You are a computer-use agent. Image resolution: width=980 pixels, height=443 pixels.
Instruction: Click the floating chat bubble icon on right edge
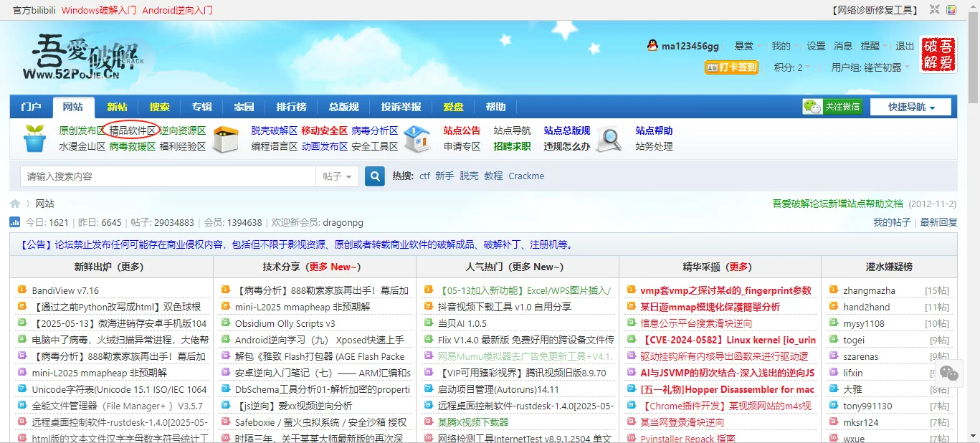pos(948,373)
